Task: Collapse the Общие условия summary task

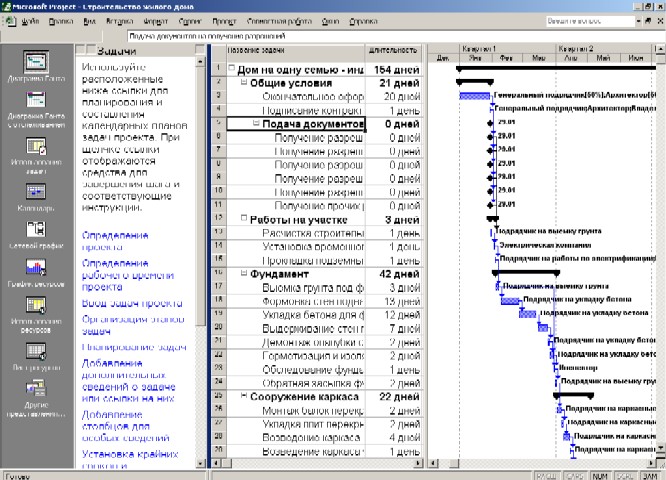Action: click(244, 82)
